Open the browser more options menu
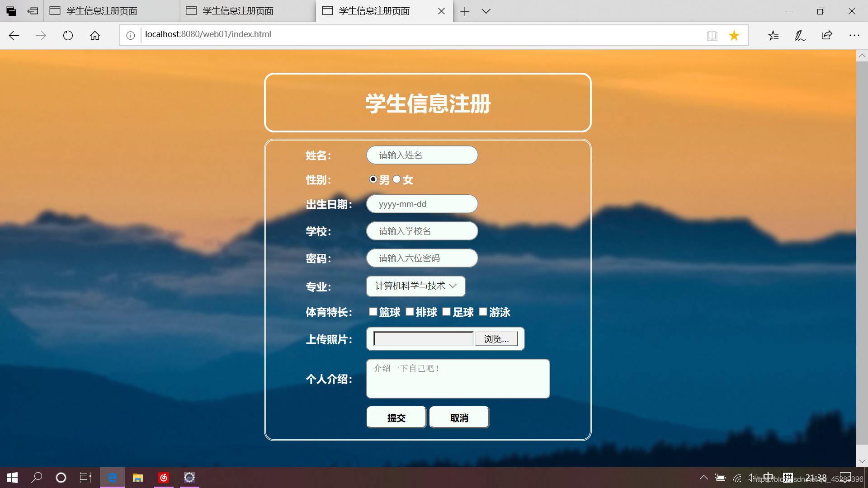 point(854,35)
